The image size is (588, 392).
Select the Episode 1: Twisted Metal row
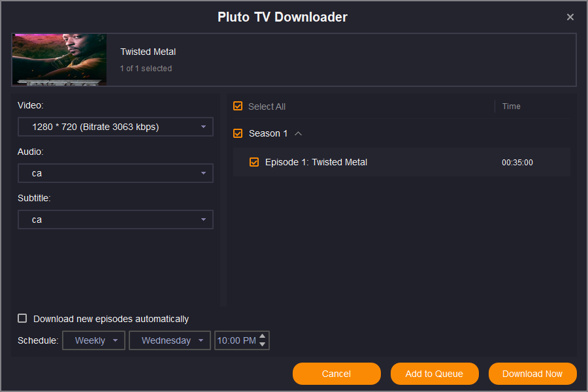pos(405,162)
